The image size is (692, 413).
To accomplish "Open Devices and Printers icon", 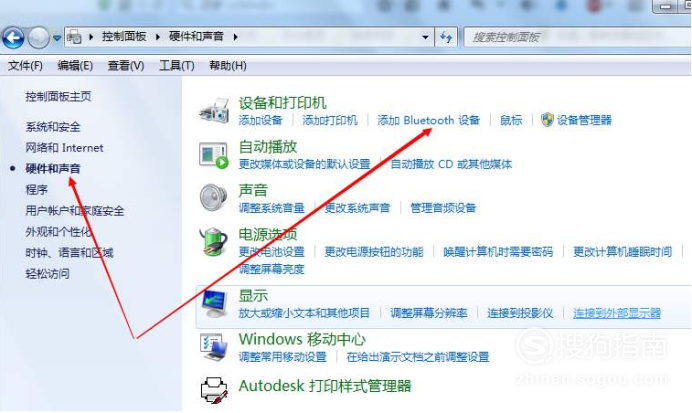I will [x=214, y=111].
